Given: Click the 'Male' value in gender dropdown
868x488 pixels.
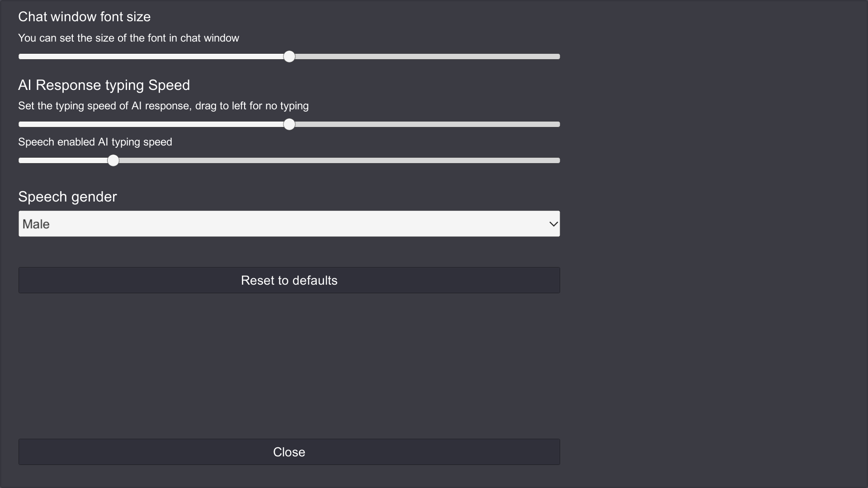Looking at the screenshot, I should coord(36,224).
